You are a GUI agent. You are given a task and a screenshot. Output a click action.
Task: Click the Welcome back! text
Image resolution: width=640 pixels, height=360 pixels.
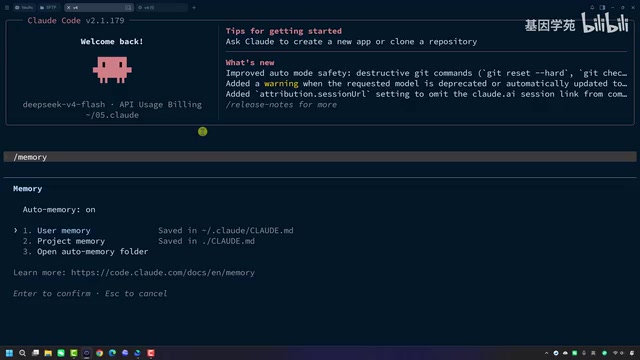(x=112, y=42)
